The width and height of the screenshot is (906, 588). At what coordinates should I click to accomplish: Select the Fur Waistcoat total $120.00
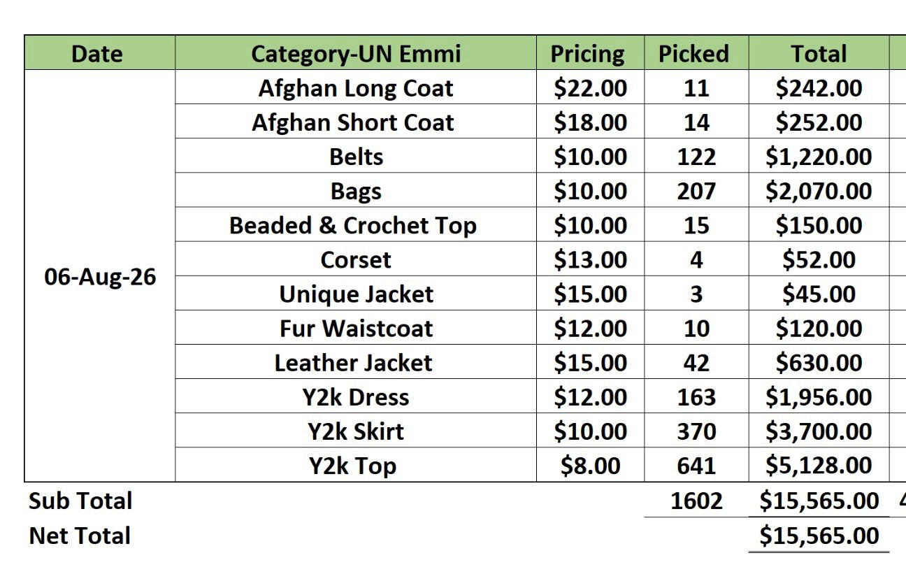pos(819,327)
